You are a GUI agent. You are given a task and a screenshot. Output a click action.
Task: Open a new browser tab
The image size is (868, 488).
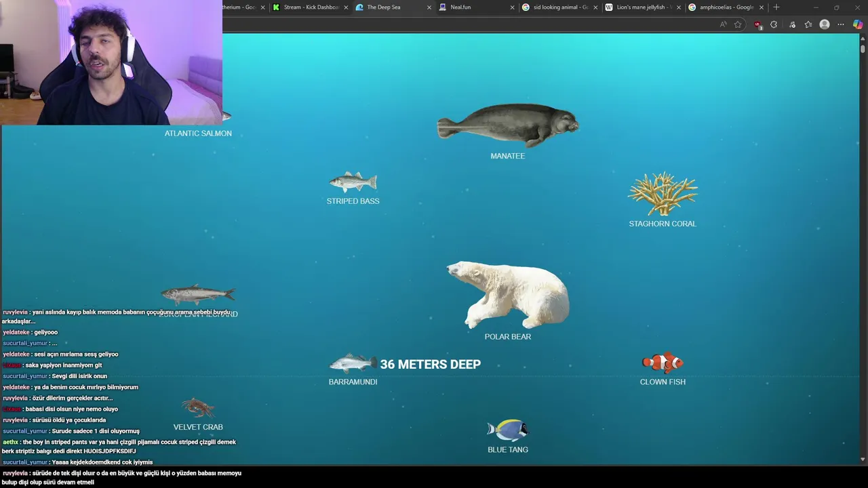(x=776, y=7)
